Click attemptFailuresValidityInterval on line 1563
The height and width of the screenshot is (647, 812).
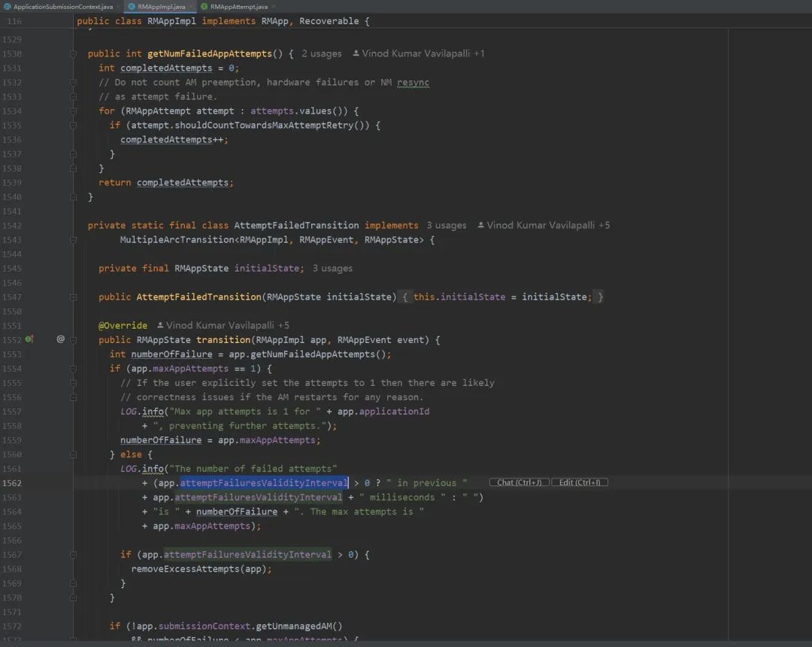tap(259, 497)
